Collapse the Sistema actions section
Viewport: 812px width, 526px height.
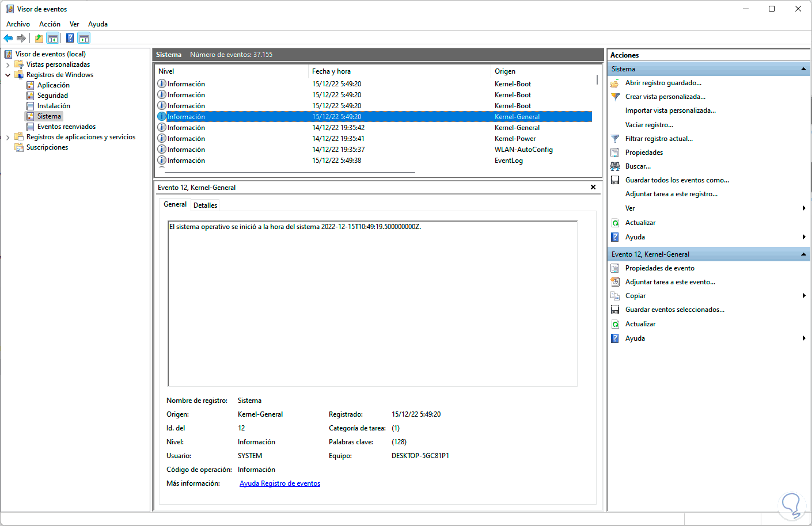803,69
